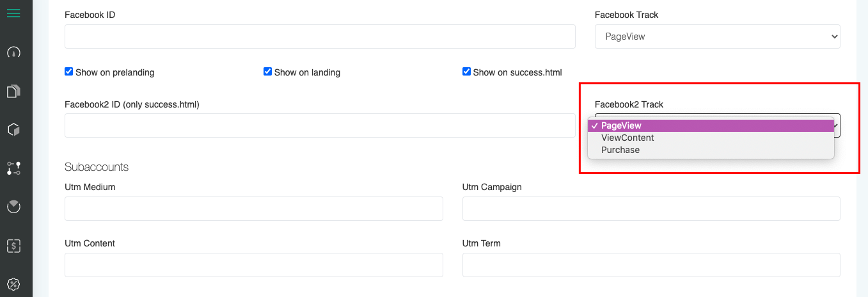Viewport: 868px width, 297px height.
Task: Open the pie chart icon in sidebar
Action: 13,206
